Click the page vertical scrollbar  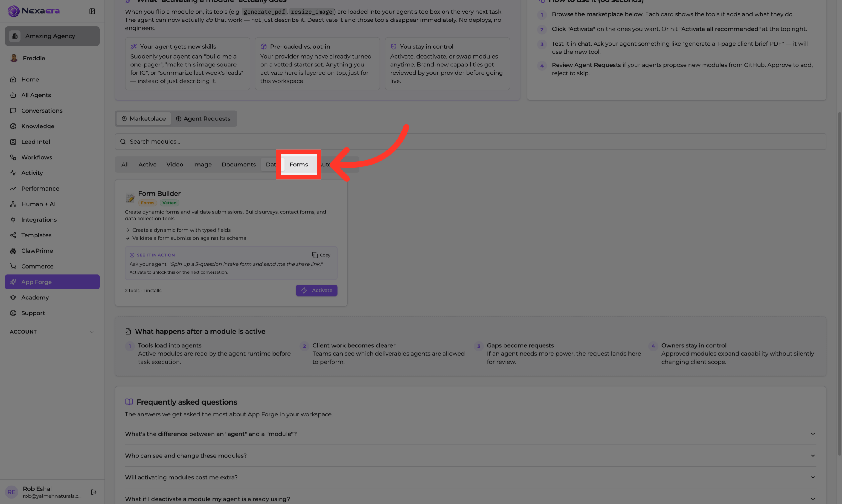[x=839, y=284]
